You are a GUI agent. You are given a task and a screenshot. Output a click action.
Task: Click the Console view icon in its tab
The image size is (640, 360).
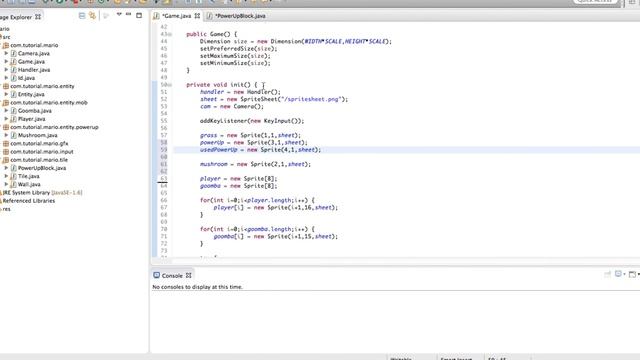[x=156, y=275]
